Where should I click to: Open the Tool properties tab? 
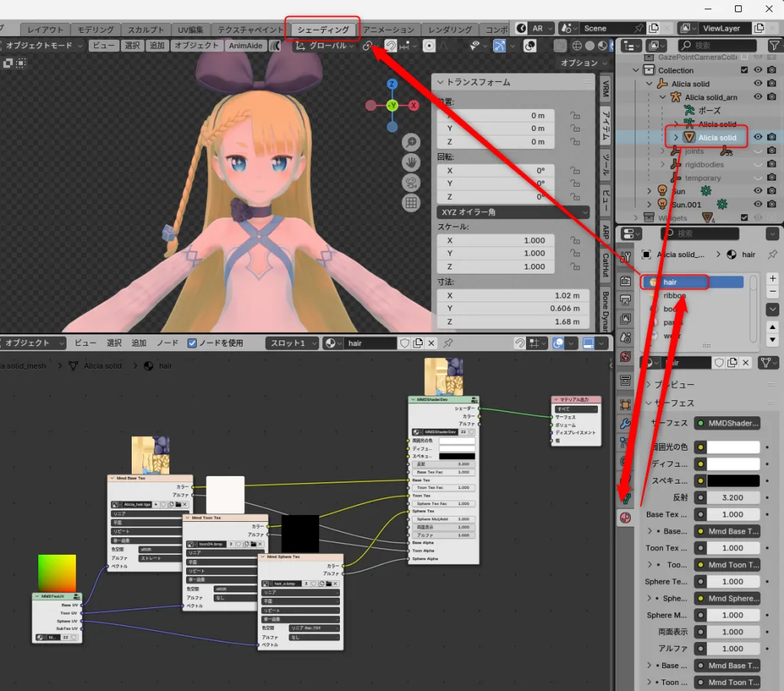[626, 257]
